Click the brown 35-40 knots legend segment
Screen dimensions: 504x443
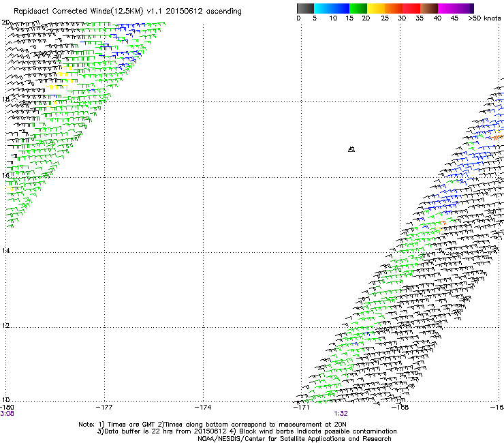pyautogui.click(x=429, y=8)
